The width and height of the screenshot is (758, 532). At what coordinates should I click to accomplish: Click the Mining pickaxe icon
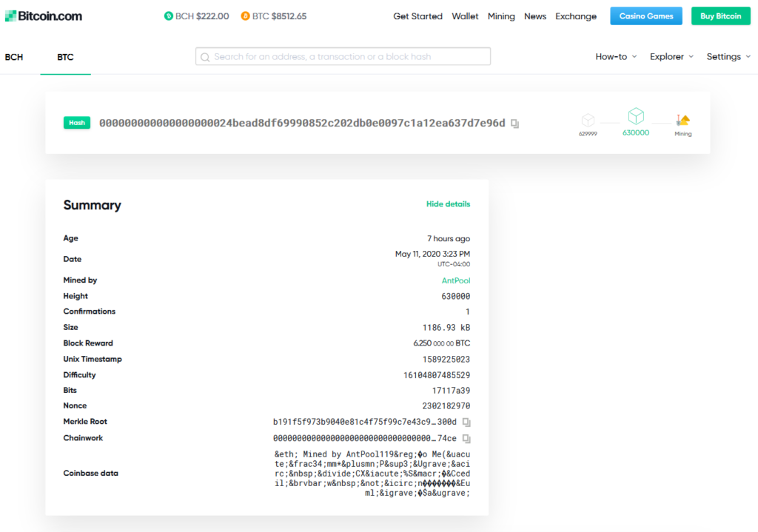pyautogui.click(x=682, y=120)
